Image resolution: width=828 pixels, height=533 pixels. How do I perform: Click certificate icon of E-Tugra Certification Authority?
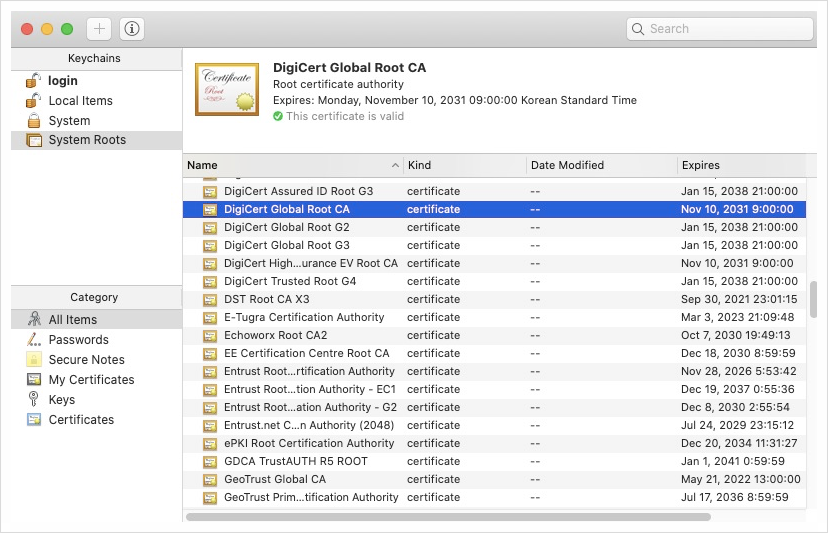click(210, 317)
